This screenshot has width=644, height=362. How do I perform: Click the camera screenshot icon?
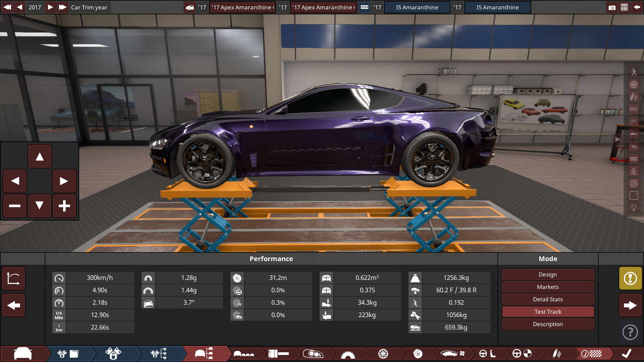[x=612, y=7]
